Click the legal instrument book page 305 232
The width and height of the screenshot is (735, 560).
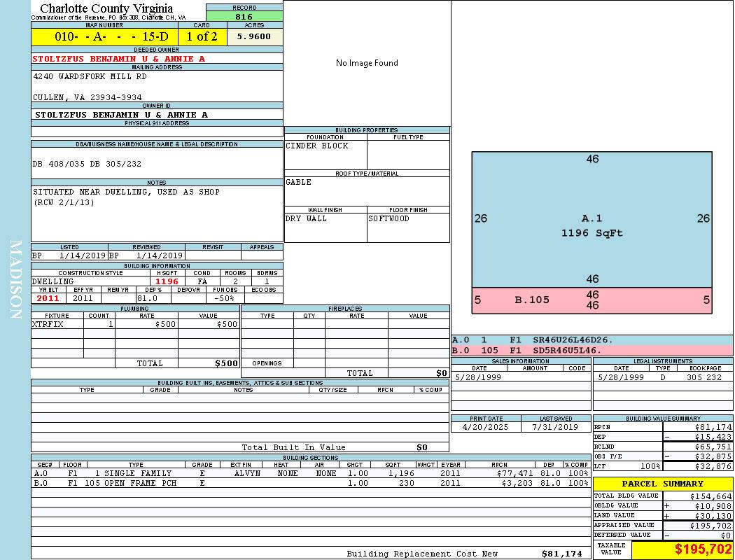703,377
